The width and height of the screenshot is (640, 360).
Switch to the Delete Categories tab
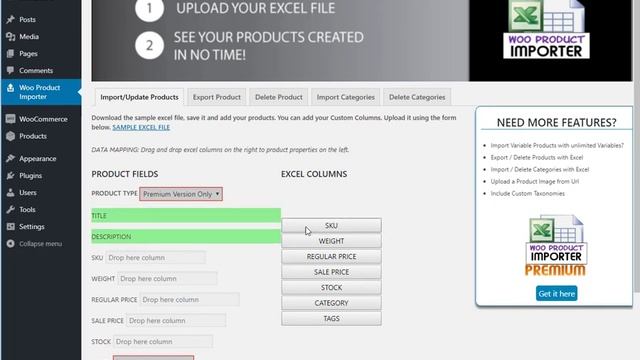coord(417,97)
